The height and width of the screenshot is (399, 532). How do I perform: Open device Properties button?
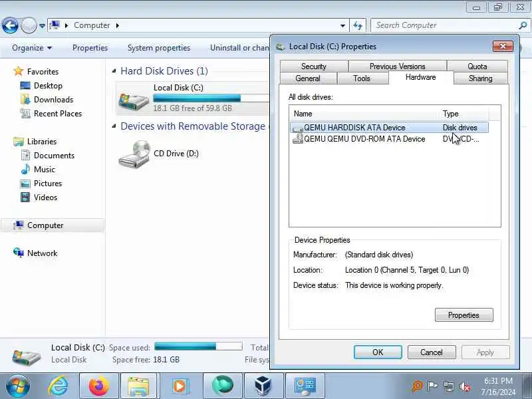click(464, 315)
